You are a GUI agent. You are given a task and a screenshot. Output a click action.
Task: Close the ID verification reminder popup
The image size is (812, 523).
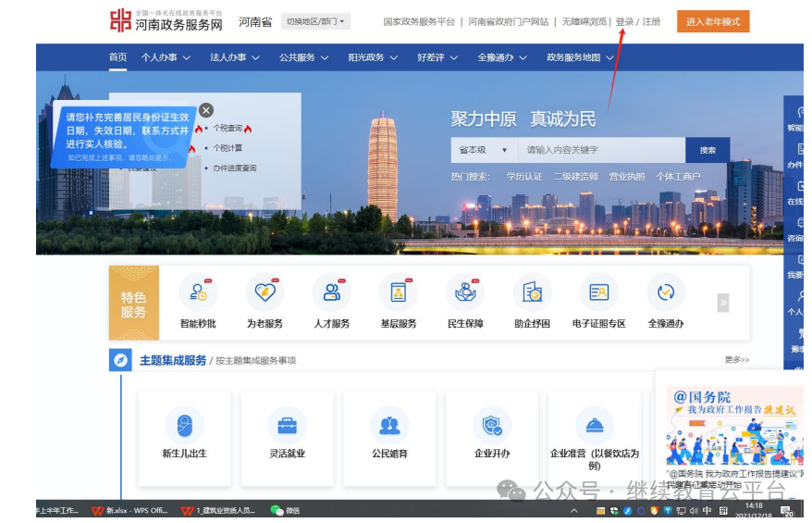point(206,110)
